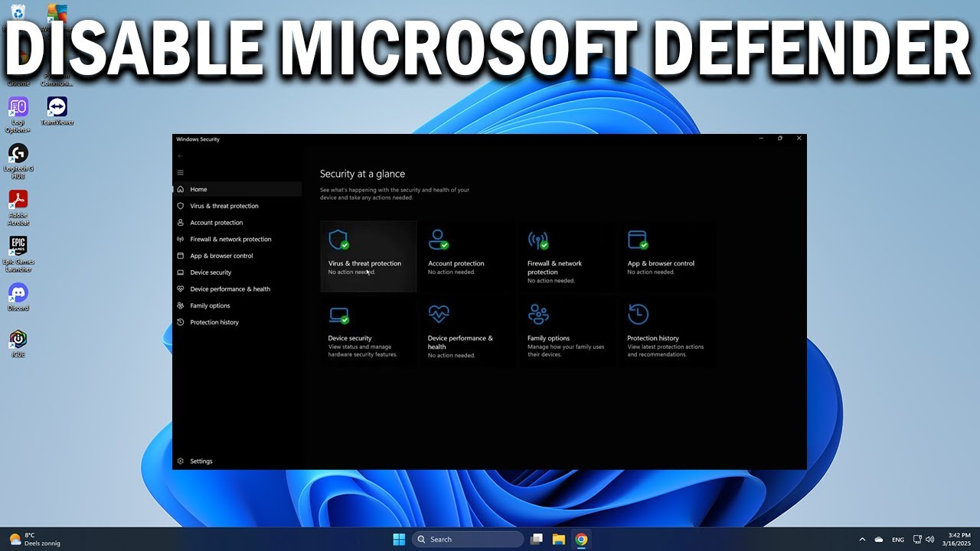The width and height of the screenshot is (980, 551).
Task: Open the Device performance & health tile
Action: point(468,331)
